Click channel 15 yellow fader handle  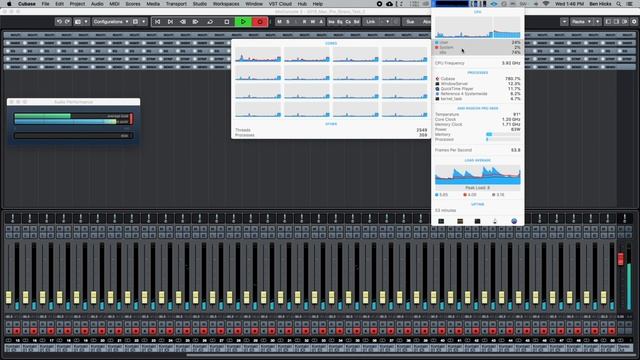tap(9, 298)
